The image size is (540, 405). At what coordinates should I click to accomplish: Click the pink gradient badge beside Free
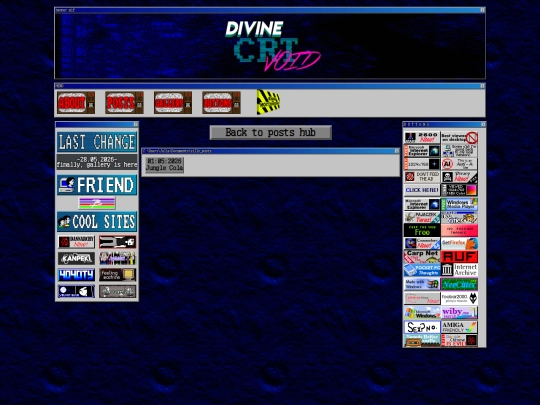pos(459,230)
